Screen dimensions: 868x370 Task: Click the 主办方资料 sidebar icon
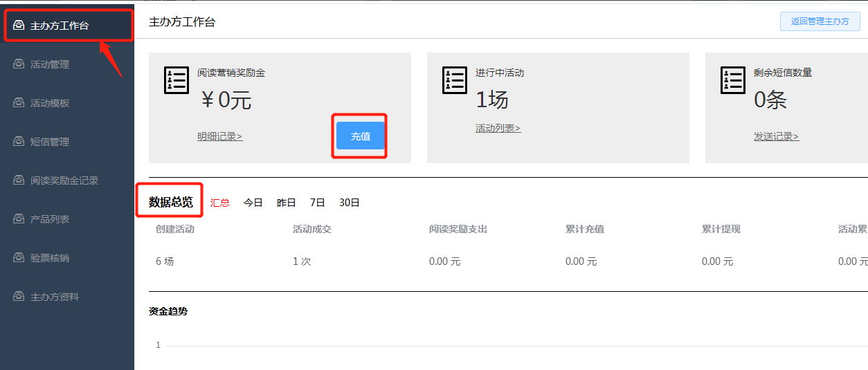click(19, 297)
